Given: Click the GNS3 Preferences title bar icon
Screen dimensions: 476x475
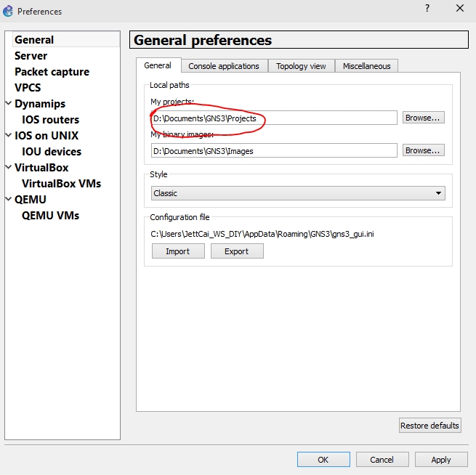Looking at the screenshot, I should point(8,11).
